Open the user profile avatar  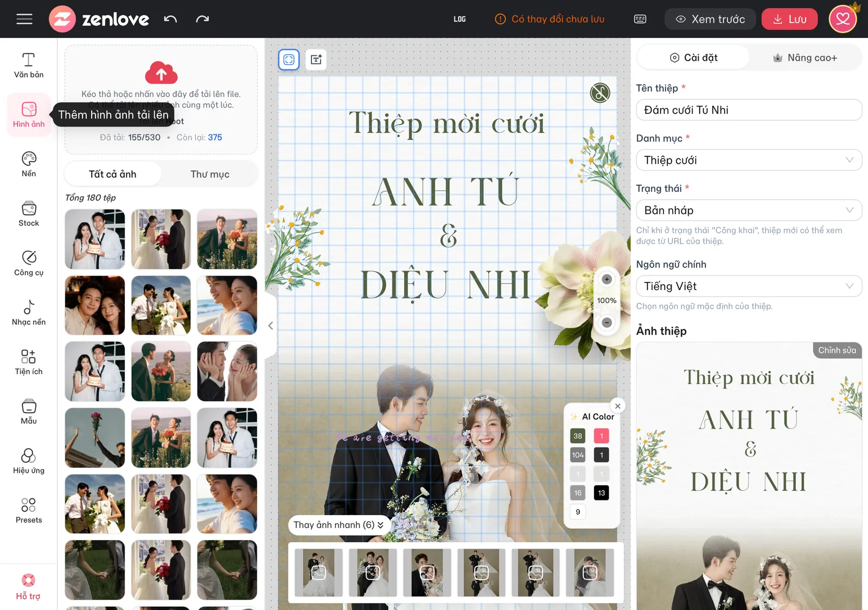click(x=843, y=19)
